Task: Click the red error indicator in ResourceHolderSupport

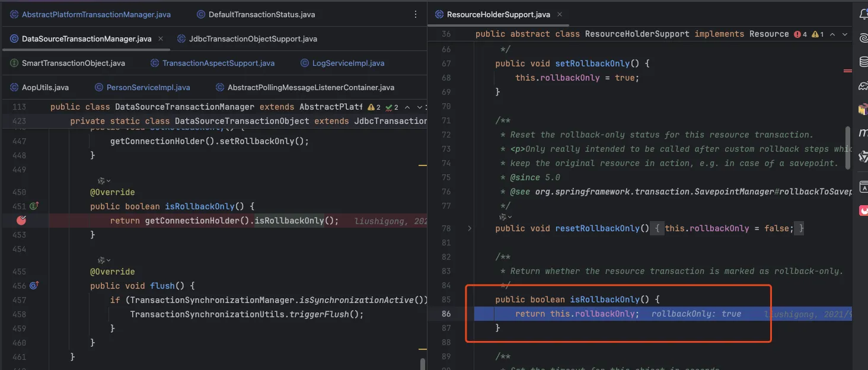Action: point(800,34)
